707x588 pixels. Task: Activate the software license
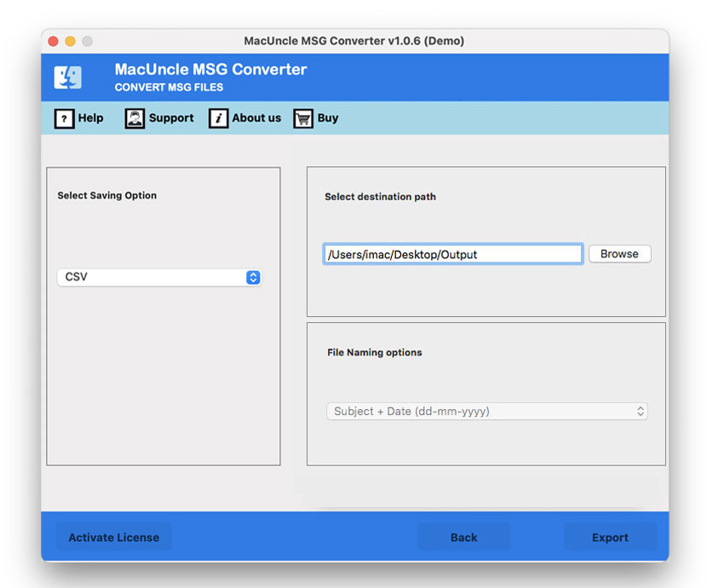pos(113,537)
